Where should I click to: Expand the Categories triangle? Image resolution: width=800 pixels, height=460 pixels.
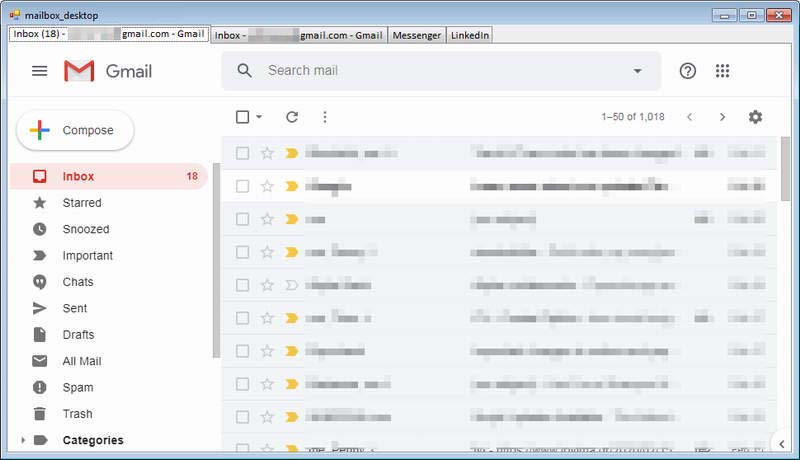click(22, 440)
